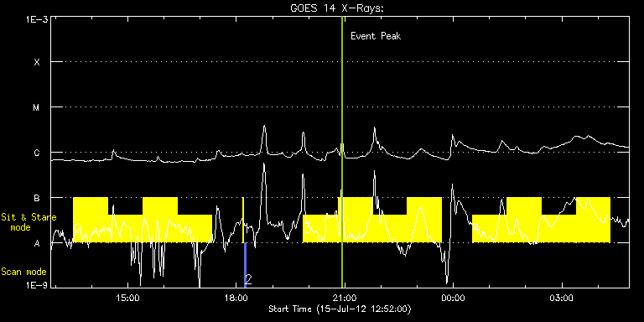Screen dimensions: 644x322
Task: Click the M flare class axis label
Action: [x=37, y=107]
